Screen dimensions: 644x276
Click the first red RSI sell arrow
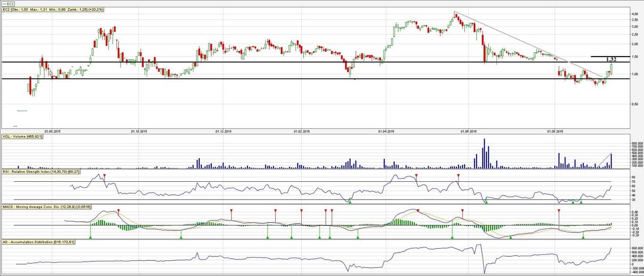(x=105, y=176)
